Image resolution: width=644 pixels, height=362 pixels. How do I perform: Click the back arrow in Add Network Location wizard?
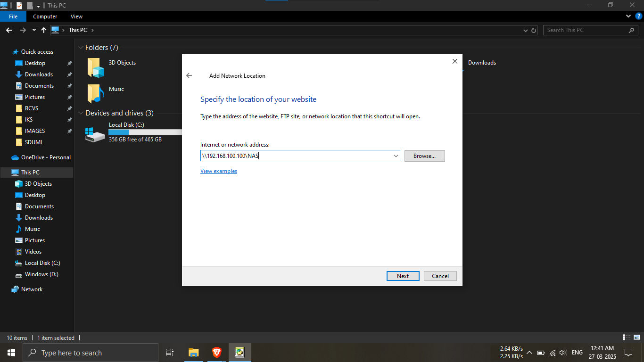click(189, 75)
